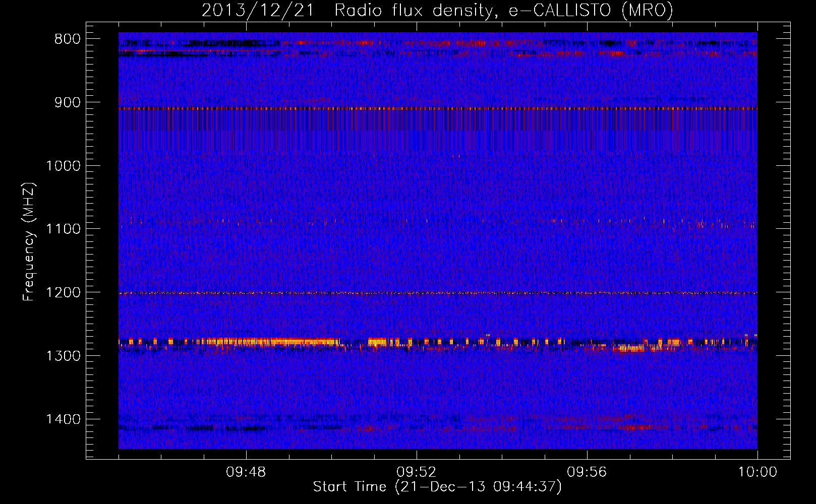Viewport: 816px width, 504px height.
Task: Click the 10:00 time tick label
Action: pyautogui.click(x=757, y=472)
